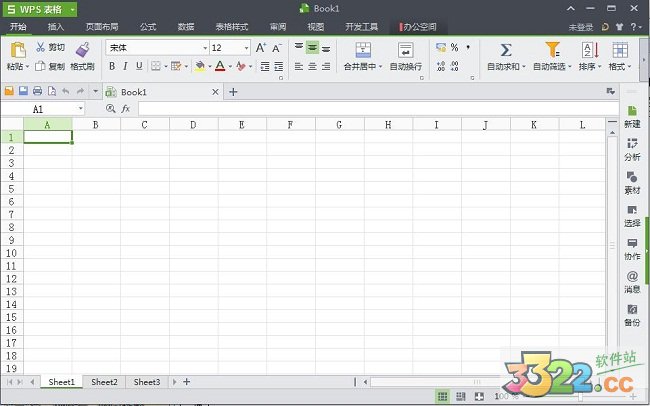Click the Merge and Center (合并居中) icon
Image resolution: width=650 pixels, height=406 pixels.
pos(363,50)
